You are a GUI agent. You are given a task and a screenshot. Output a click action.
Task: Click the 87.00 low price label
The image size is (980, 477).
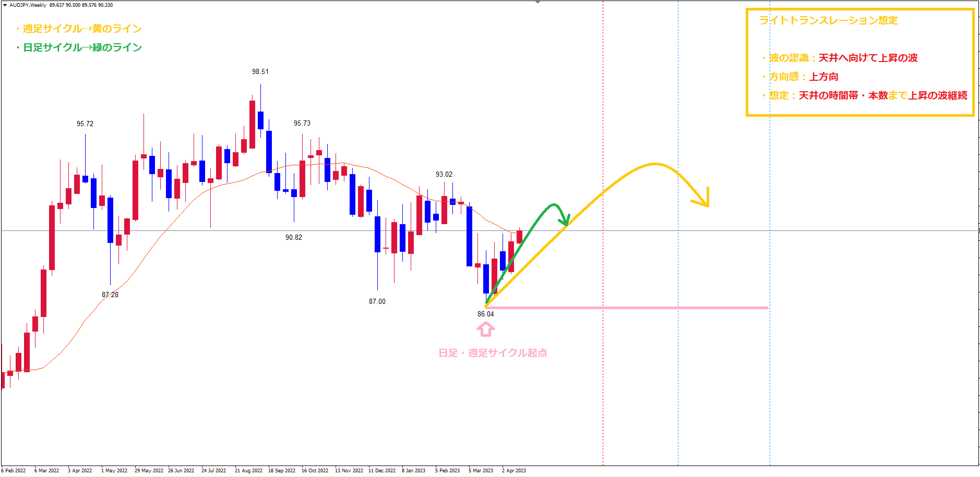click(x=377, y=301)
